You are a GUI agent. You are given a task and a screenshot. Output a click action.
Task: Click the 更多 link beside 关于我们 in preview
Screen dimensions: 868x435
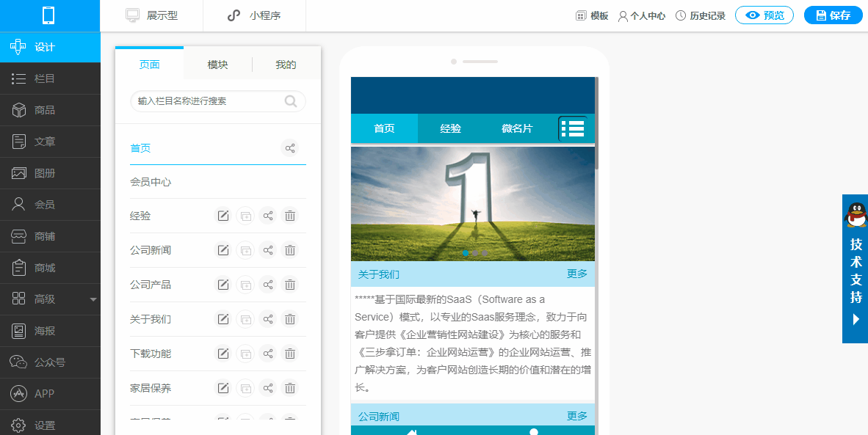(576, 274)
